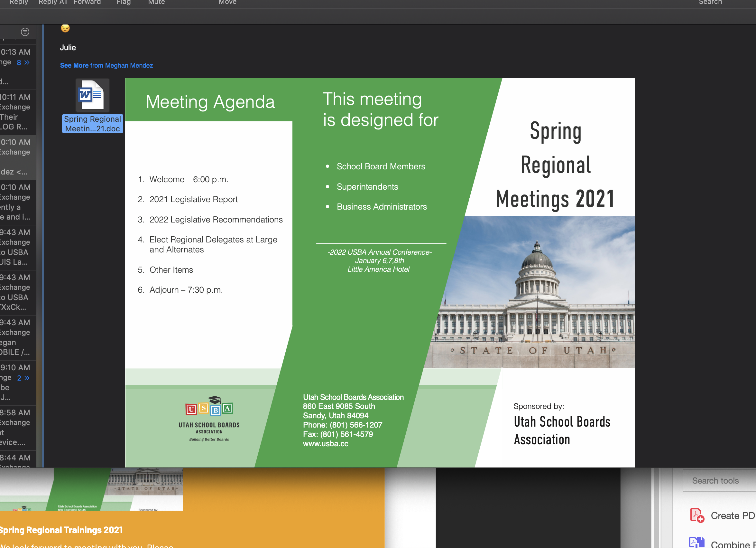
Task: Select the Spring Regional Meetin...21.doc filename
Action: [92, 124]
